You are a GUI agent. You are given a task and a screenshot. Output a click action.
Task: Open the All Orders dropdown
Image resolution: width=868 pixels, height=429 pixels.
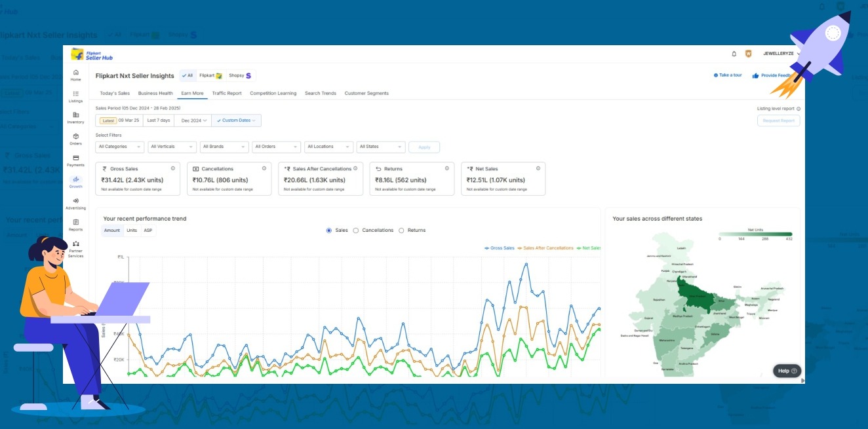pos(277,147)
